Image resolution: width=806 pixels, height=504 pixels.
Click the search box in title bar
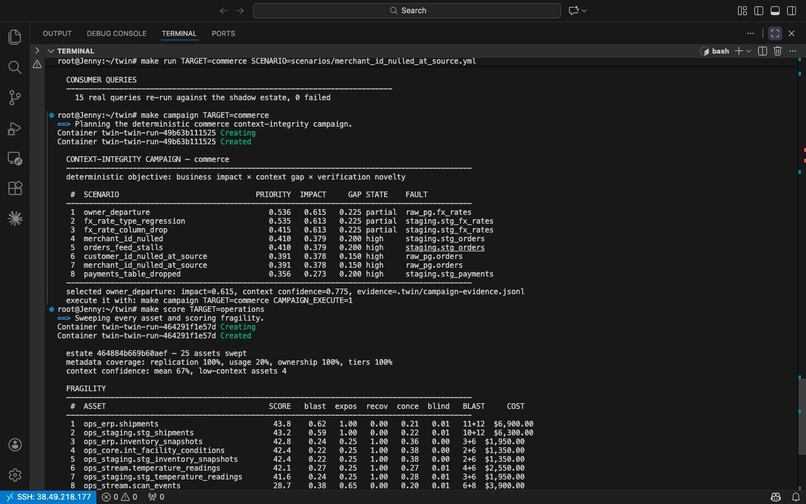click(x=407, y=10)
